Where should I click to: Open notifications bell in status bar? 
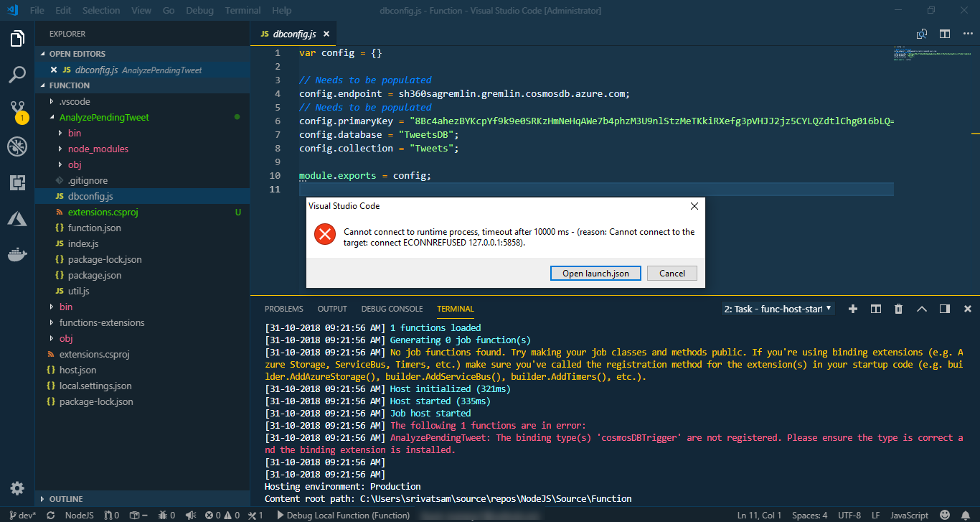[x=965, y=516]
